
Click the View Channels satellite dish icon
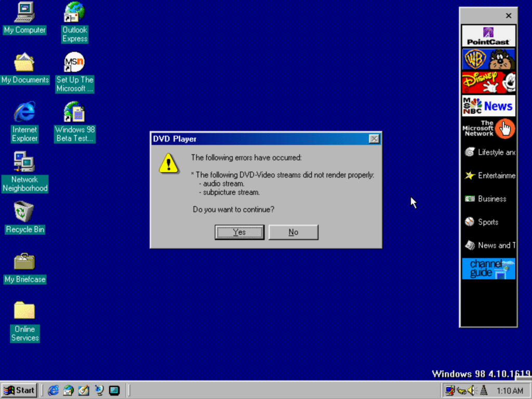[99, 390]
